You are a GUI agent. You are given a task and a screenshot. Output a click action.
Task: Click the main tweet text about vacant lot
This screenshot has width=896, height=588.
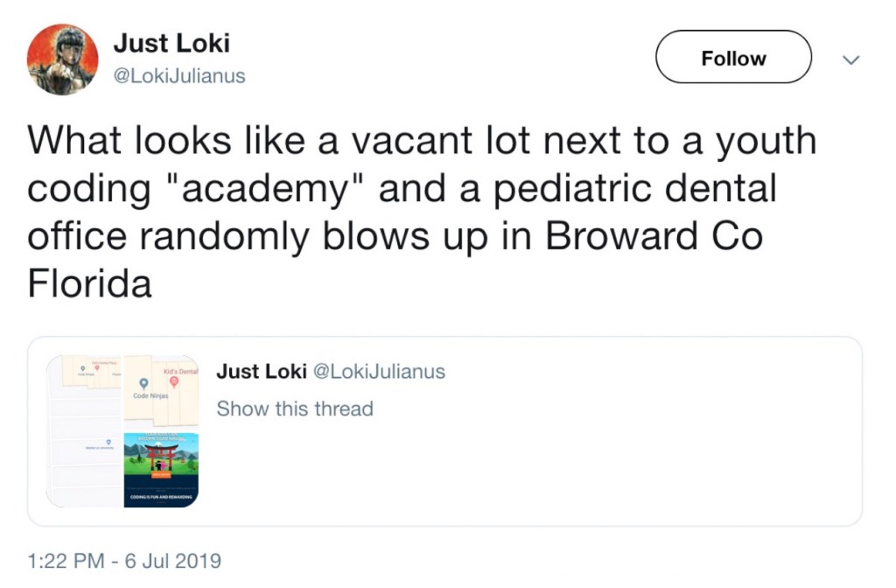[x=420, y=212]
